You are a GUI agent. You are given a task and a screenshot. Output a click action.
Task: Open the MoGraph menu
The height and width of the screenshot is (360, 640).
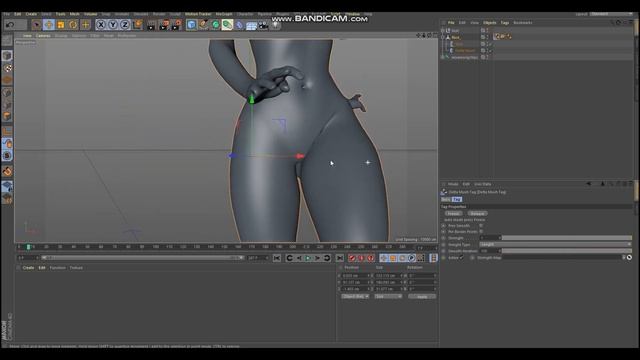coord(224,14)
